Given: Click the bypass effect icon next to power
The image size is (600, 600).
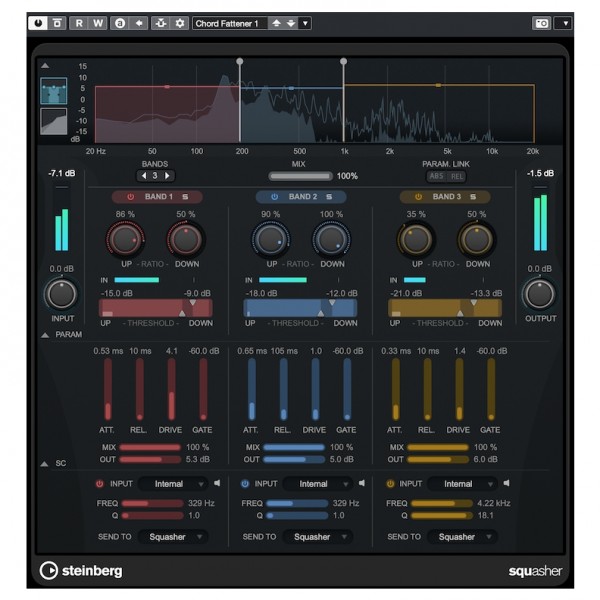Looking at the screenshot, I should (x=57, y=23).
